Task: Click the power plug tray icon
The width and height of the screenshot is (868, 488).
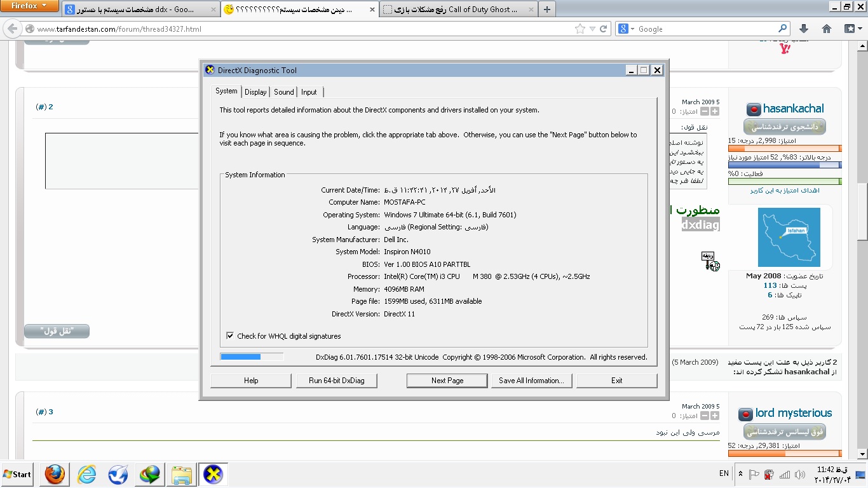Action: pos(769,474)
